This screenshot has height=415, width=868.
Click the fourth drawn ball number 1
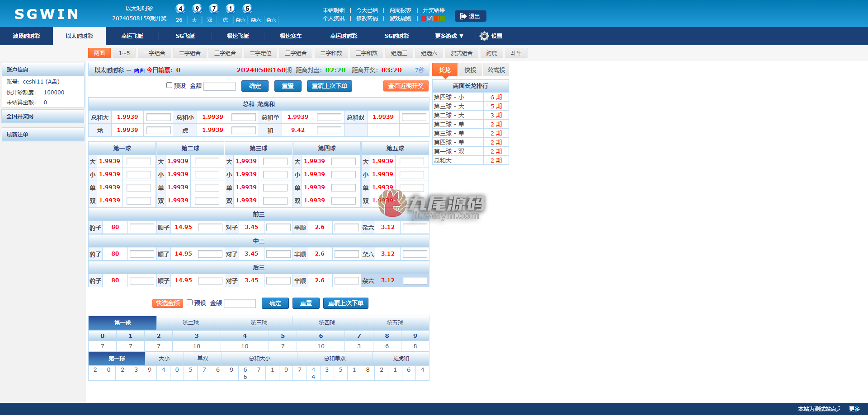pos(231,9)
